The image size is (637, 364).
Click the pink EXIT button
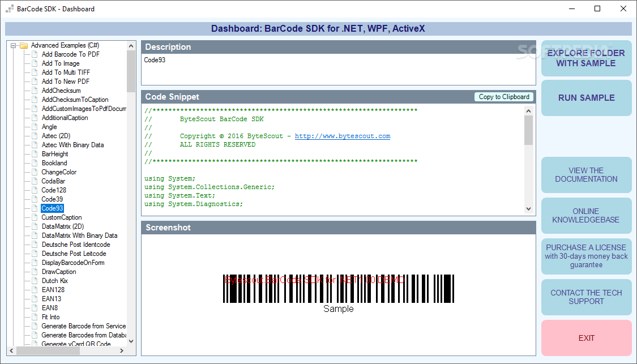point(586,338)
